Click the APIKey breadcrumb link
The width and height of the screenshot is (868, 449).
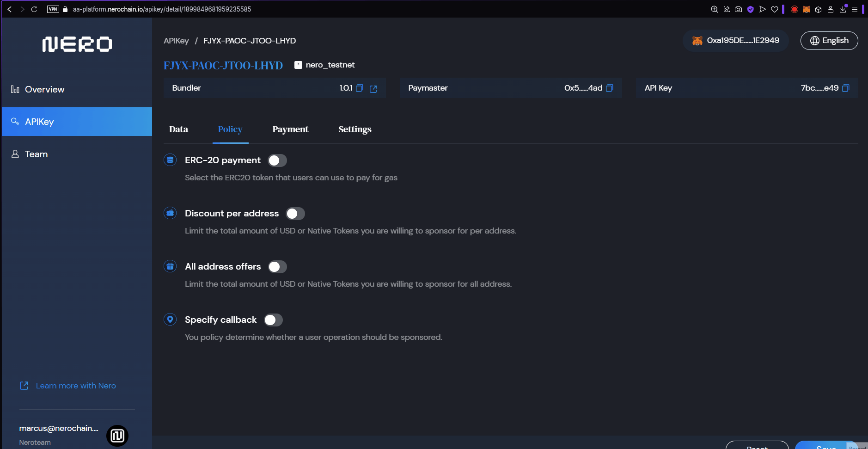pos(176,41)
